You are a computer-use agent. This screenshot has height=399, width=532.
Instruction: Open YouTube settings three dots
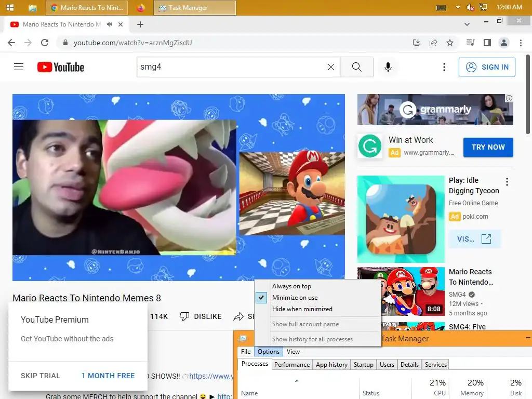tap(444, 67)
